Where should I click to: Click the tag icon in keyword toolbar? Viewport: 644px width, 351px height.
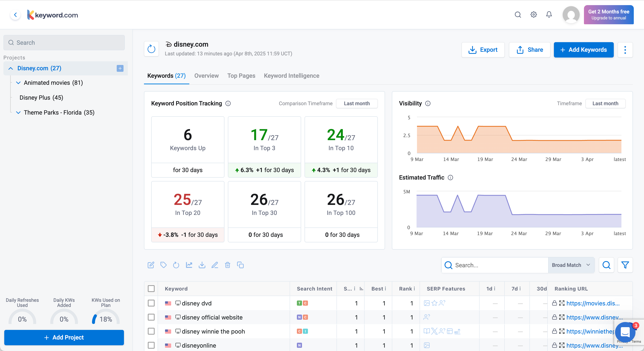pyautogui.click(x=164, y=265)
